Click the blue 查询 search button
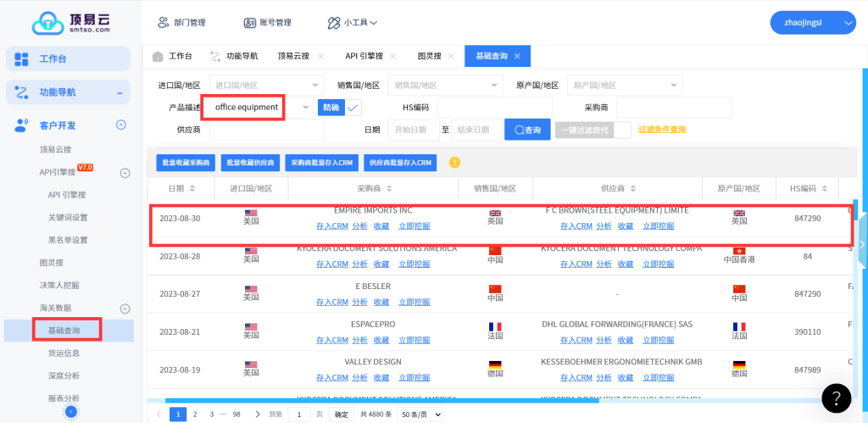Screen dimensions: 868x423 [x=526, y=130]
